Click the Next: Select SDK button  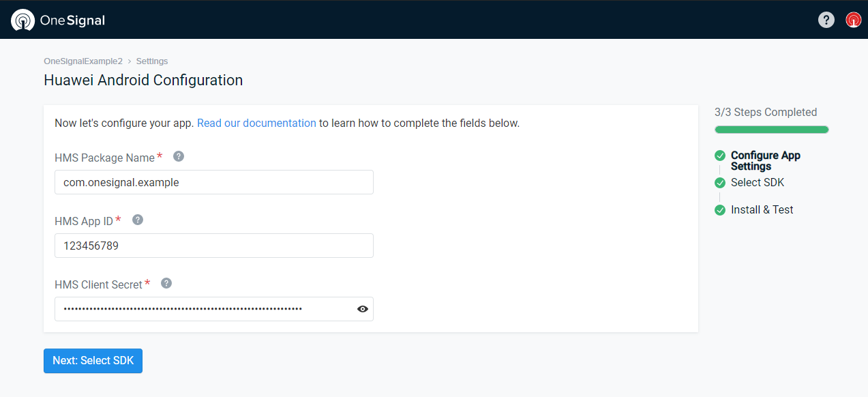[x=93, y=361]
